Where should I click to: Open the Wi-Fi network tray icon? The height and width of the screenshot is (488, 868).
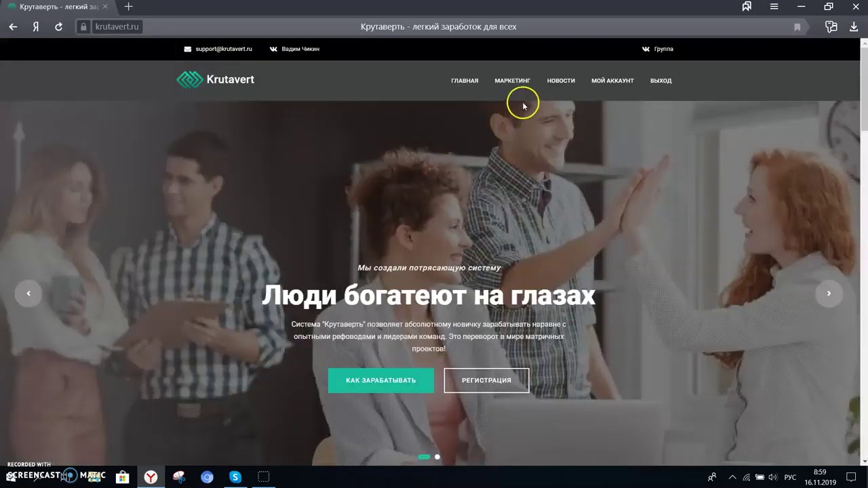point(747,477)
